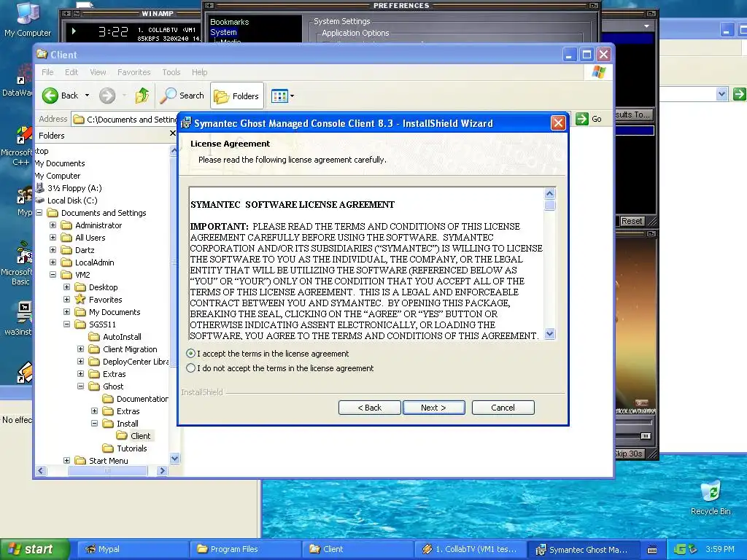Collapse the SGS511 folder node
This screenshot has width=747, height=560.
[66, 324]
